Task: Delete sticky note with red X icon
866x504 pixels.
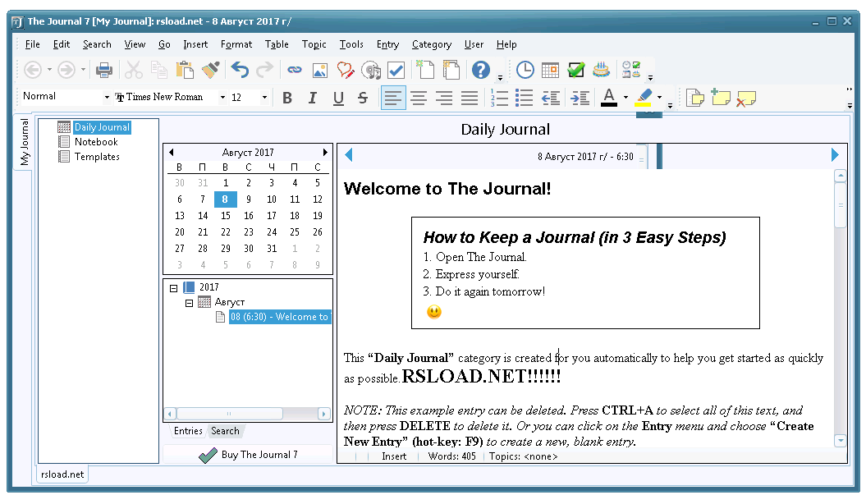Action: (745, 99)
